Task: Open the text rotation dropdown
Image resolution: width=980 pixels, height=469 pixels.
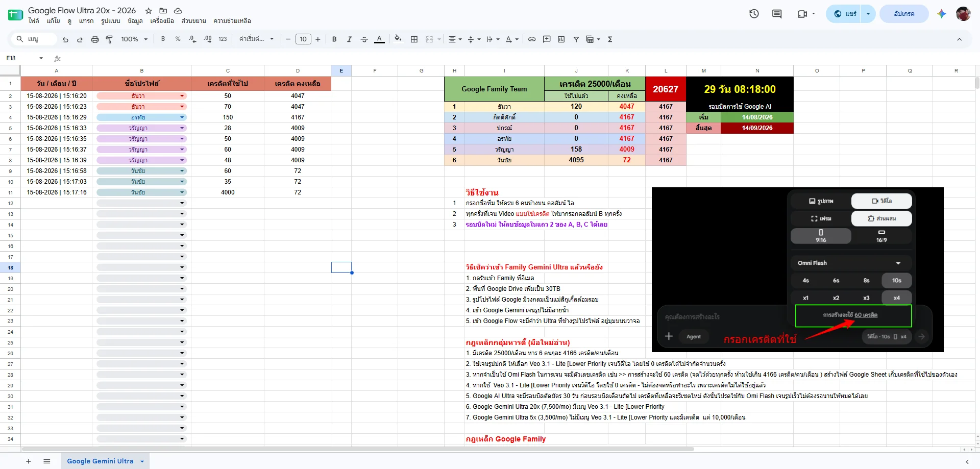Action: tap(512, 39)
